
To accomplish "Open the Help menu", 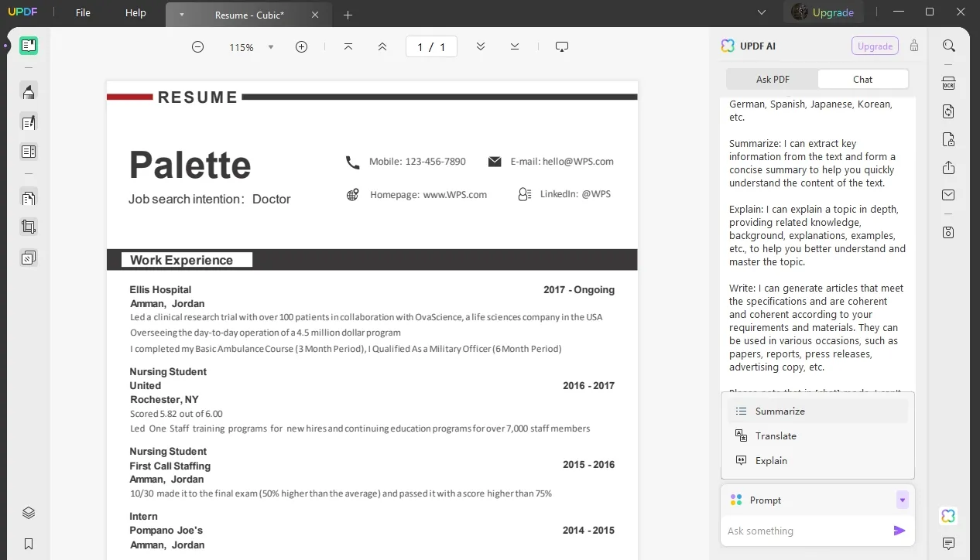I will pyautogui.click(x=135, y=12).
